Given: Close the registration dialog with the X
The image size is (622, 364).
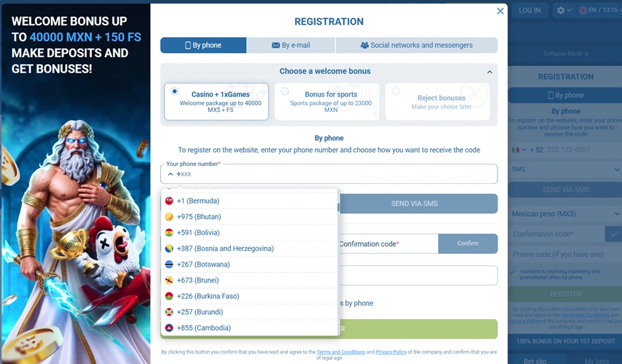Looking at the screenshot, I should (x=500, y=11).
